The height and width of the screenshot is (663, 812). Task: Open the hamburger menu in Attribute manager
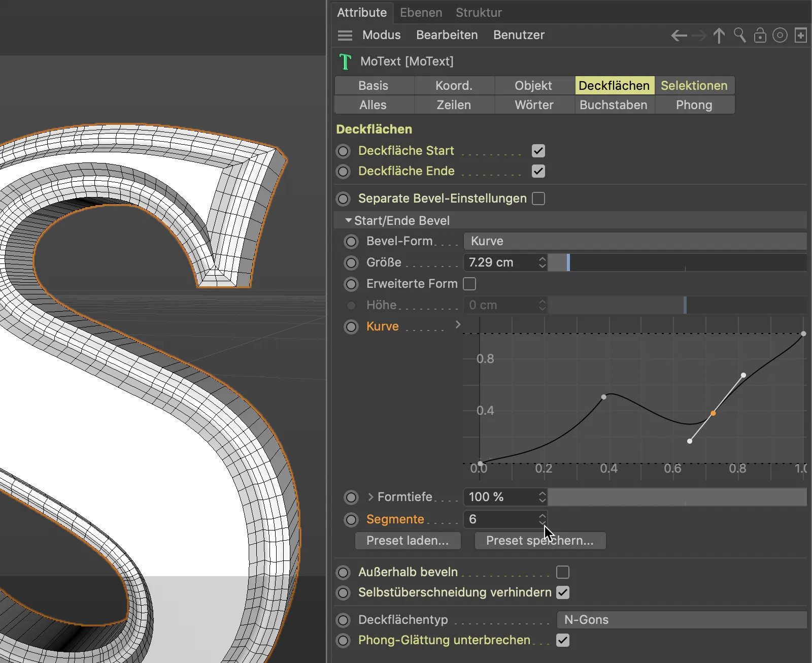pyautogui.click(x=345, y=36)
